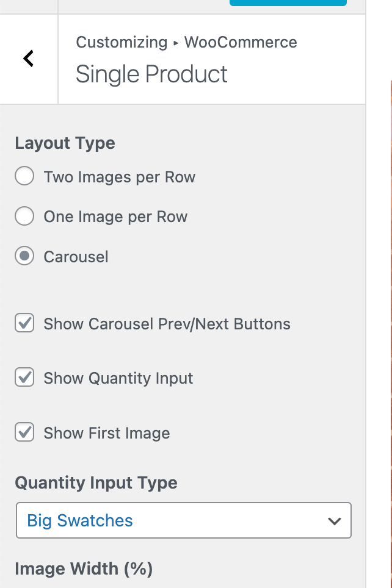The height and width of the screenshot is (588, 392).
Task: Click the checked Carousel option indicator
Action: (24, 257)
